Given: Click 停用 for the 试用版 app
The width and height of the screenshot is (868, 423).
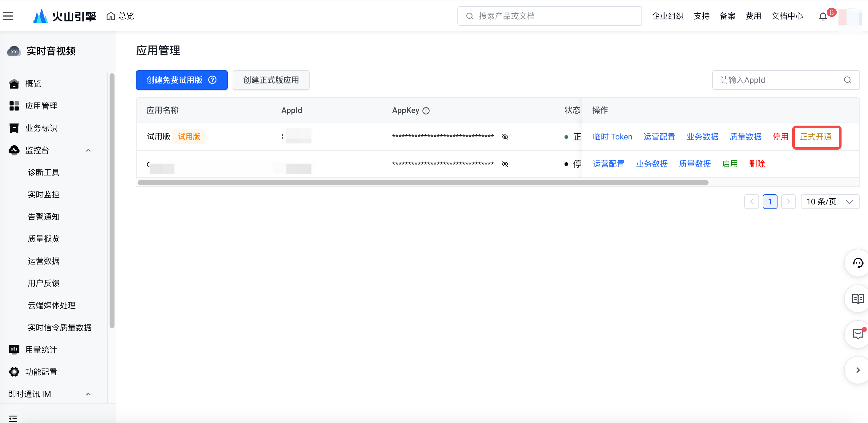Looking at the screenshot, I should tap(780, 136).
